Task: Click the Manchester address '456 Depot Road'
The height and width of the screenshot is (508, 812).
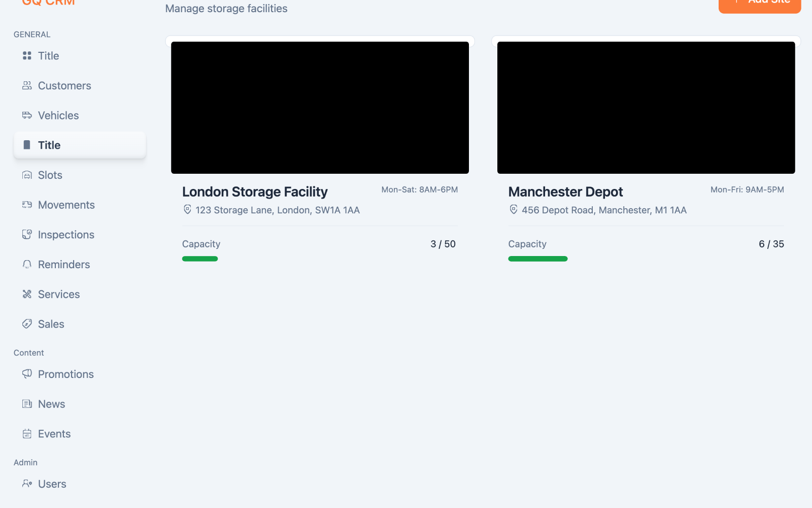Action: (x=604, y=210)
